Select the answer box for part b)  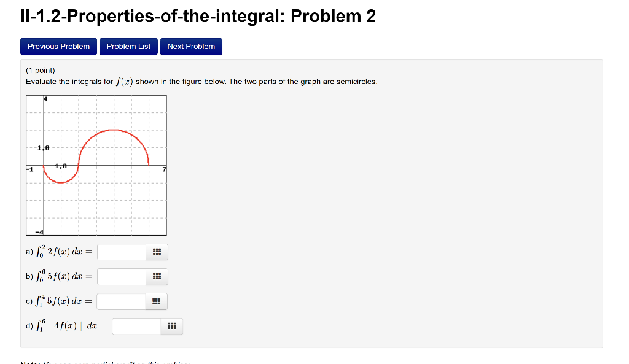(122, 276)
